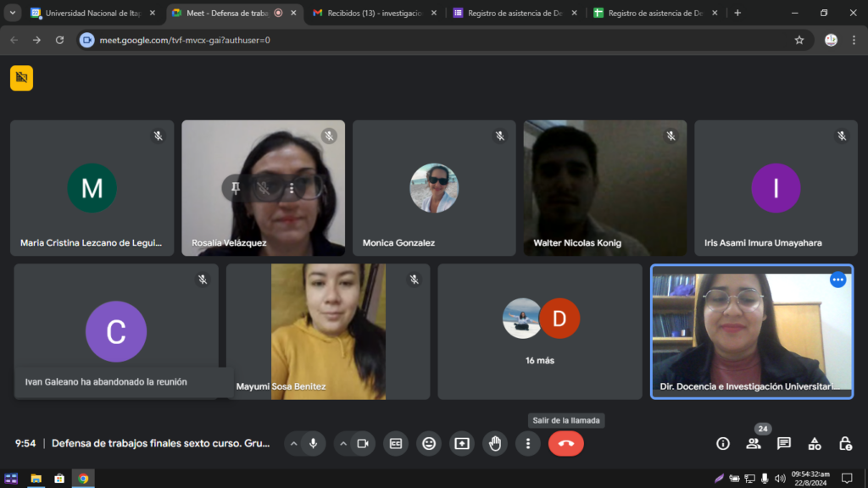Viewport: 868px width, 488px height.
Task: Toggle the camera on or off
Action: (363, 443)
